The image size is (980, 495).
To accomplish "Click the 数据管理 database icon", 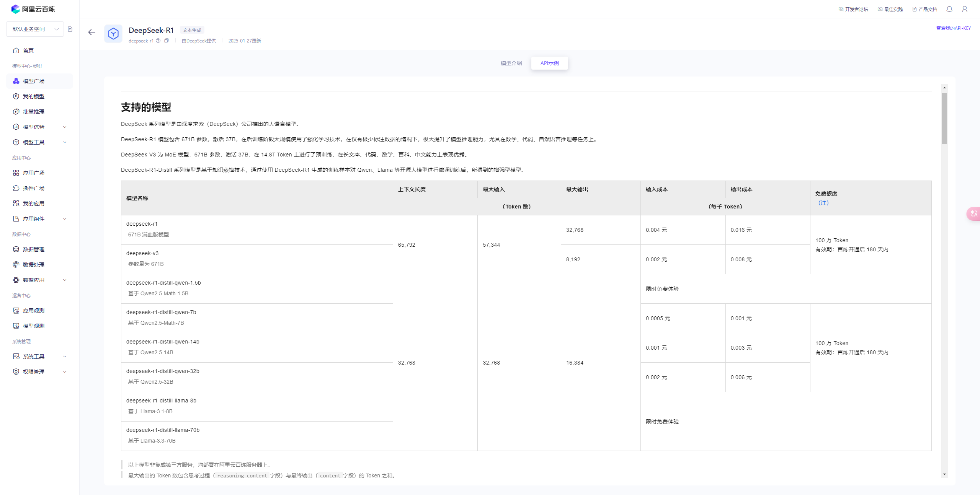I will [x=16, y=249].
